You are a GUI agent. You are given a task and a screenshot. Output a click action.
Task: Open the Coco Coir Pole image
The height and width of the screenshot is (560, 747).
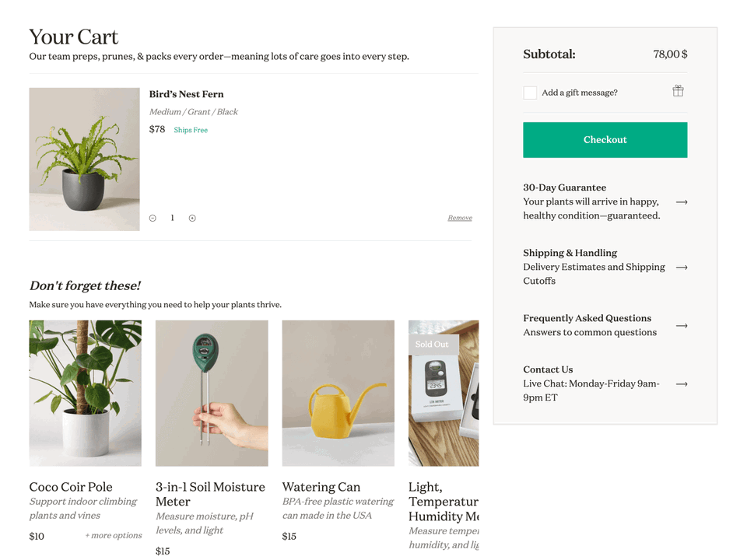(x=85, y=393)
